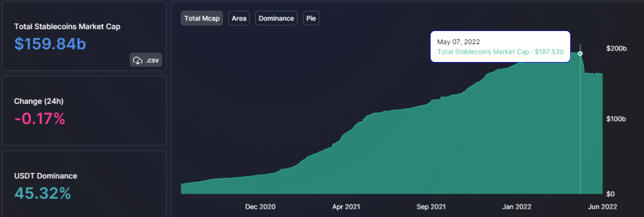Download the stablecoins data as .csv

click(146, 60)
